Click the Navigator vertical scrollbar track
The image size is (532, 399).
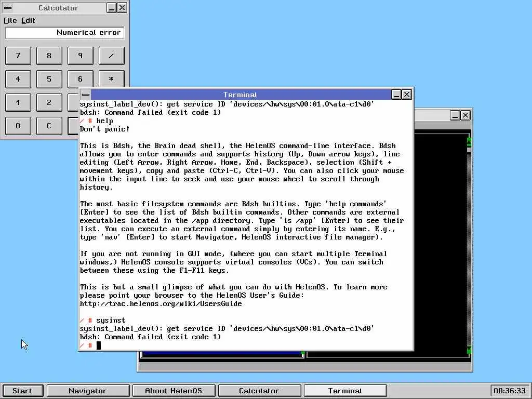[x=469, y=249]
